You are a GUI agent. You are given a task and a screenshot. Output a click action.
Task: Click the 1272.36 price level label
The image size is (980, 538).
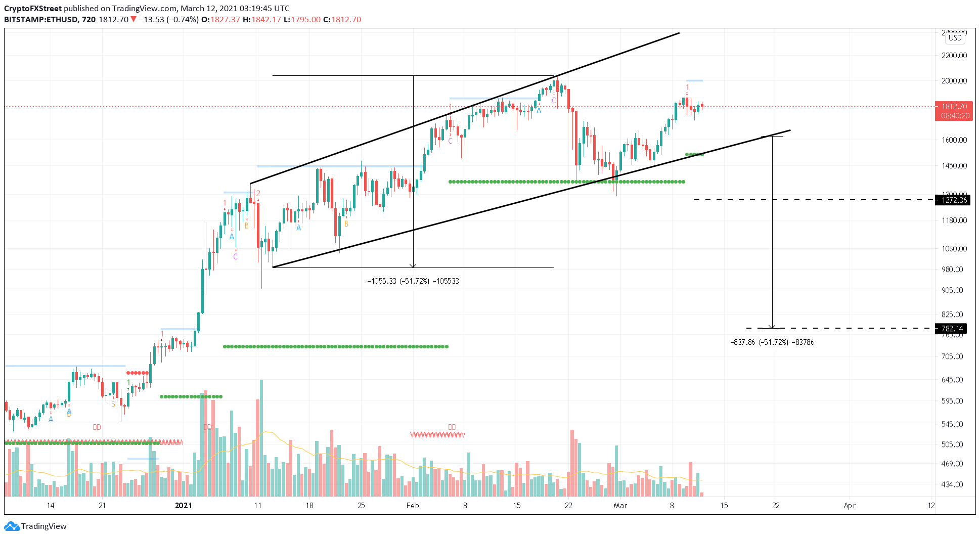[x=953, y=200]
